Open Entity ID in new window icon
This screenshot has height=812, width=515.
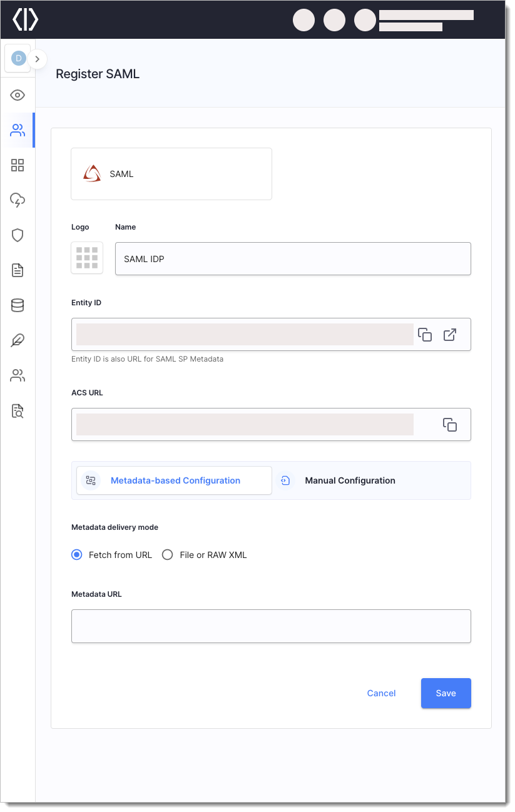[x=450, y=335]
